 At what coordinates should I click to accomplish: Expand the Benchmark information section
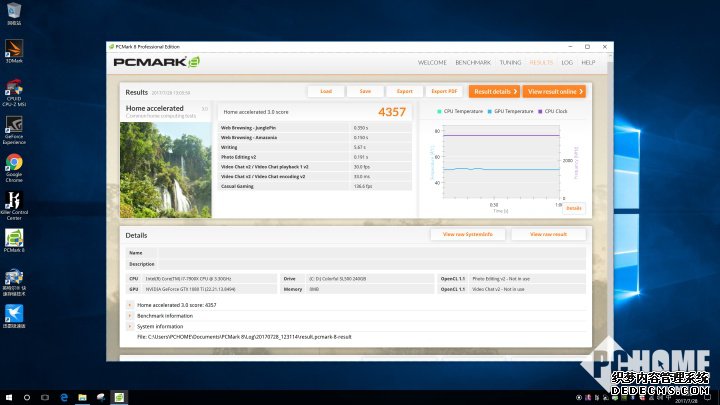tap(130, 316)
